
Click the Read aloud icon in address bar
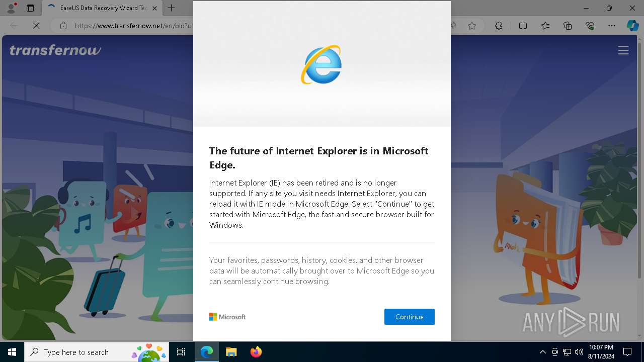(x=453, y=26)
